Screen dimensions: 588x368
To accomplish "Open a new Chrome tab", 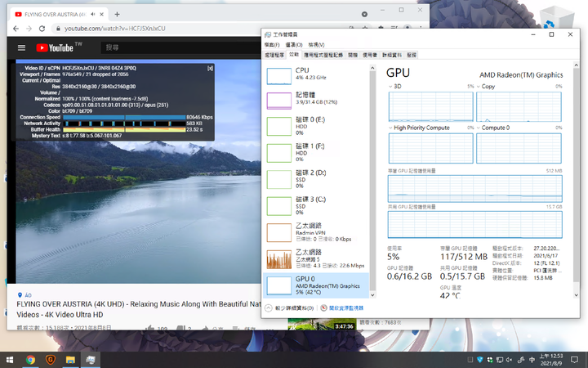I will (117, 14).
